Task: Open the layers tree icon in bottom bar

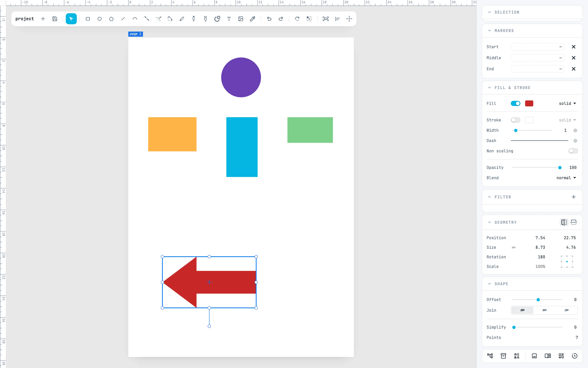Action: [x=490, y=356]
